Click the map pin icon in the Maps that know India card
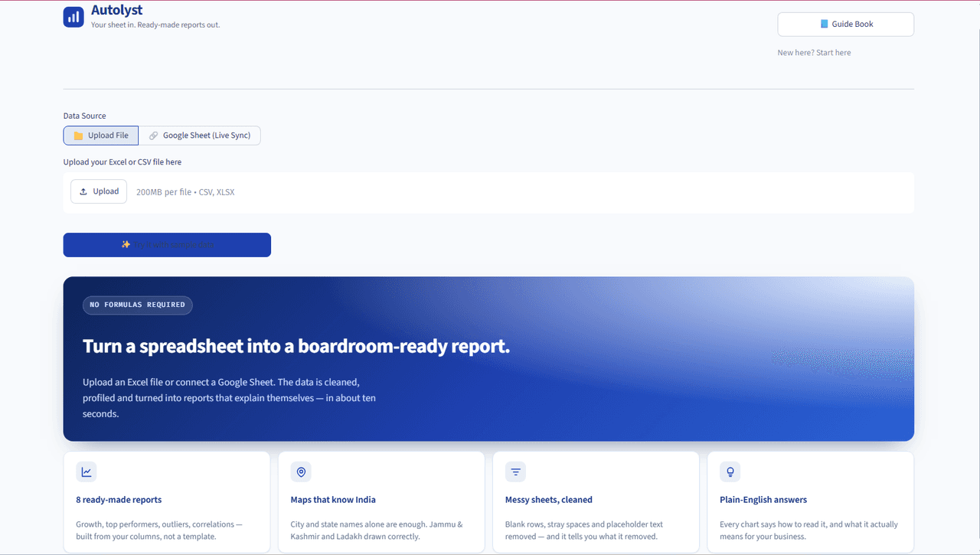 coord(301,472)
